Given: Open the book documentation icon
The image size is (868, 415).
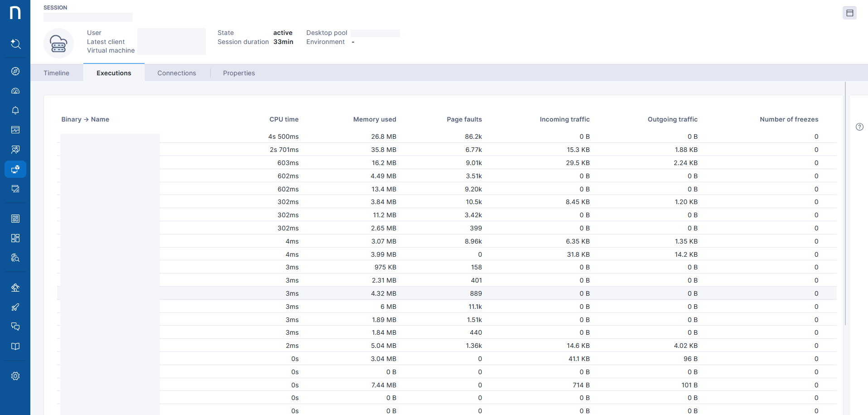Looking at the screenshot, I should click(x=15, y=347).
